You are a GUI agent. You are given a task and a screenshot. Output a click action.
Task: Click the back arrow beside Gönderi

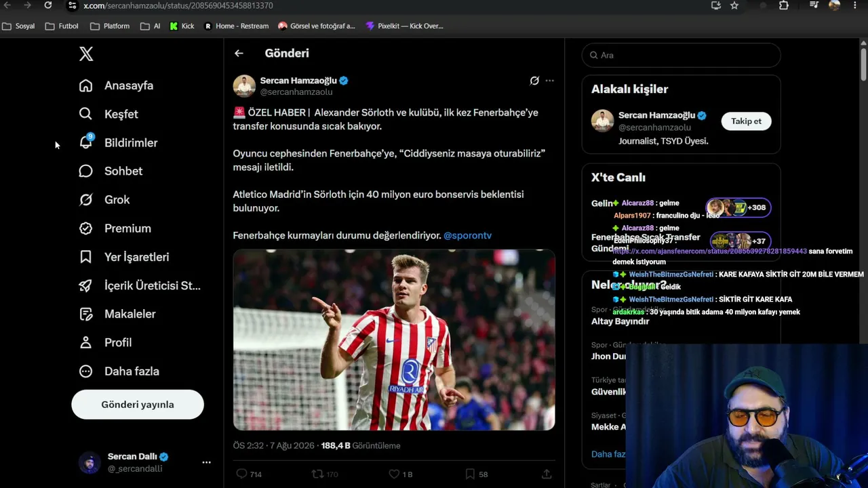coord(239,53)
